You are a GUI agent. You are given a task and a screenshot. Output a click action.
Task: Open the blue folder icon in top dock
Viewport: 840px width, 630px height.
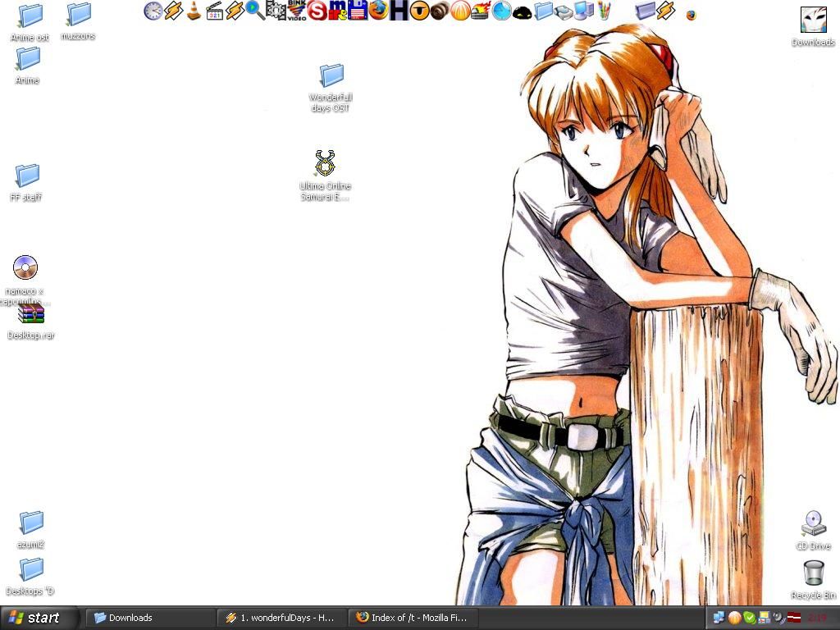point(543,11)
